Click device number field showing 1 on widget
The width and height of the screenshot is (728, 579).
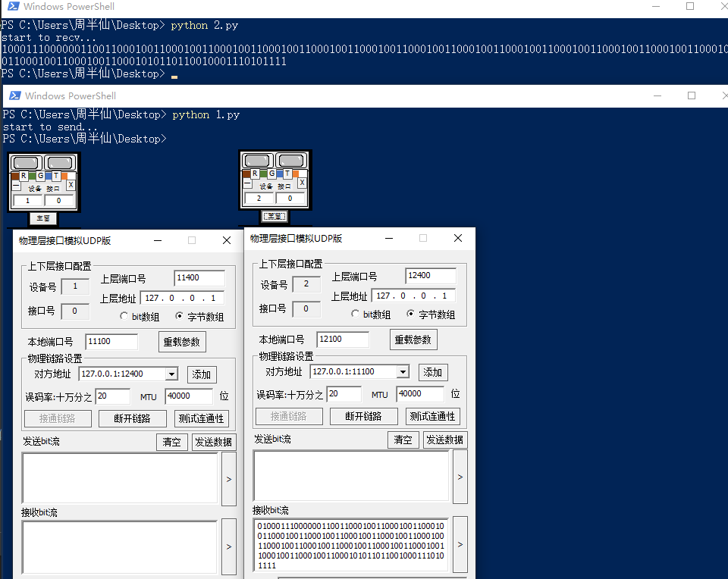pos(27,200)
